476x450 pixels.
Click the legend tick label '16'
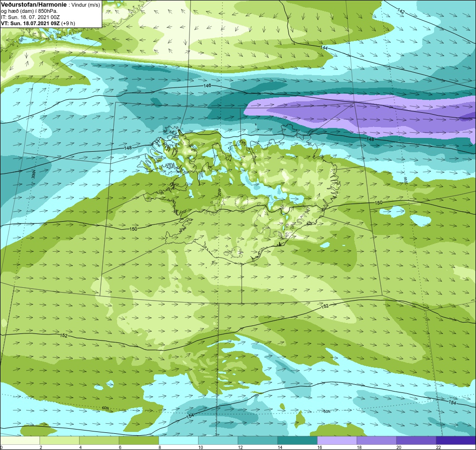click(x=319, y=447)
